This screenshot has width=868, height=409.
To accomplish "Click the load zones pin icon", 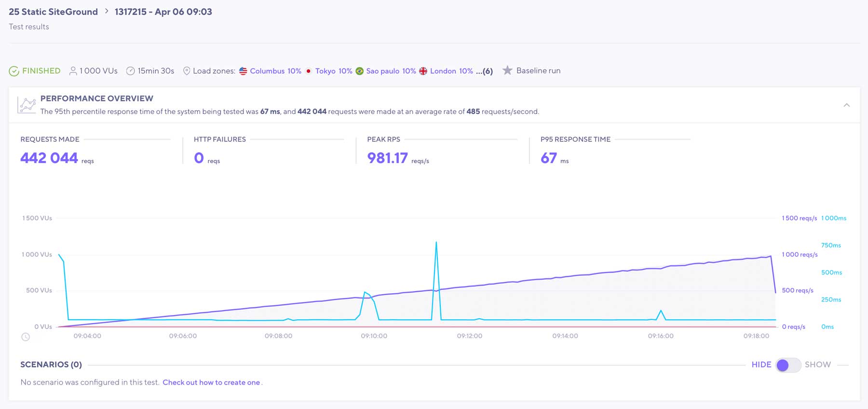I will (x=187, y=71).
